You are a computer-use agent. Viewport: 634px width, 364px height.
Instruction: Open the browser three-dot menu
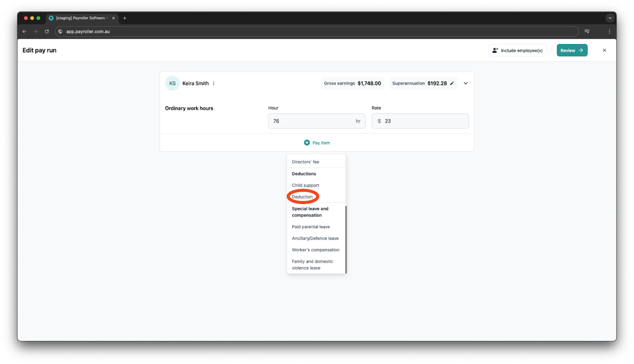(x=609, y=31)
